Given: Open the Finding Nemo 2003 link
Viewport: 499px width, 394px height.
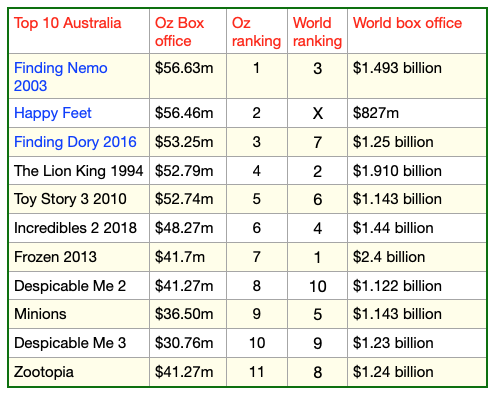Looking at the screenshot, I should [x=61, y=77].
